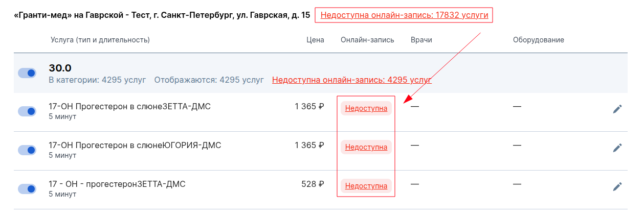Expand the 30.0 category heading
The image size is (644, 215).
[60, 68]
